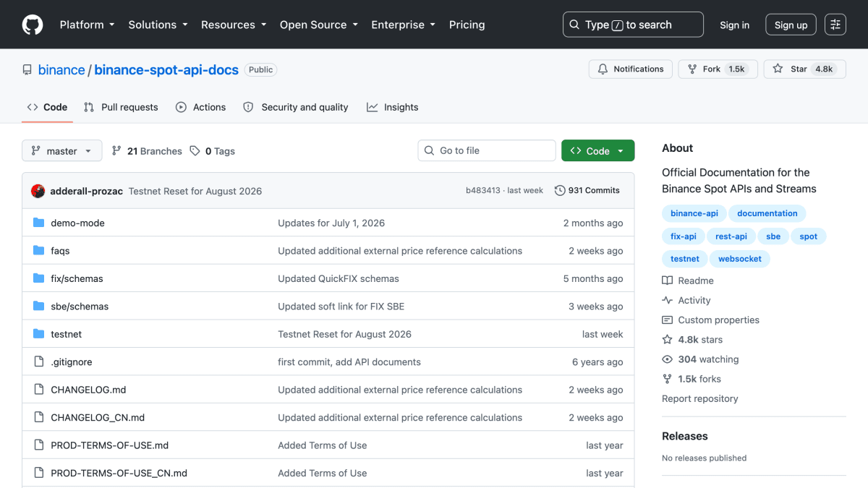View the 21 Branches
This screenshot has width=868, height=488.
tap(147, 151)
